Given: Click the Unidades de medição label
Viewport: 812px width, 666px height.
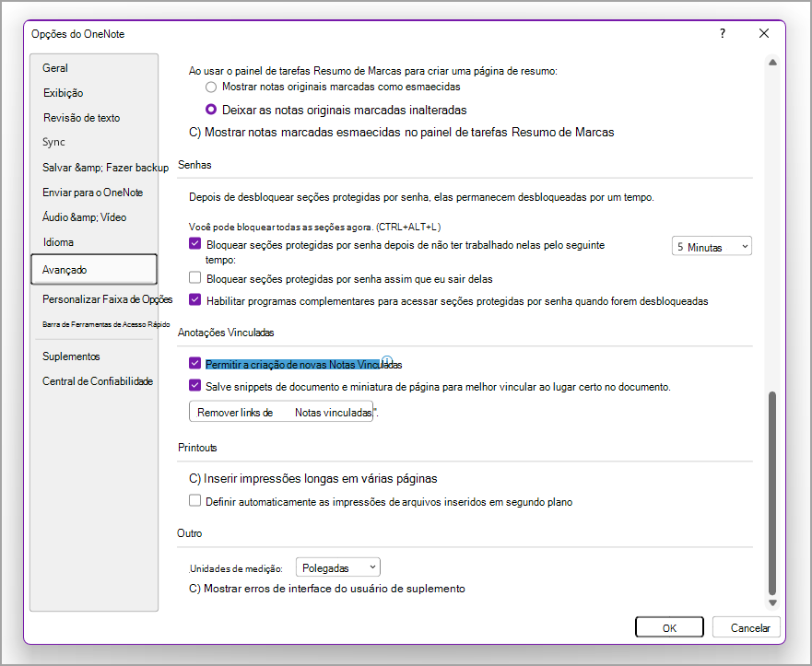Looking at the screenshot, I should pos(236,568).
